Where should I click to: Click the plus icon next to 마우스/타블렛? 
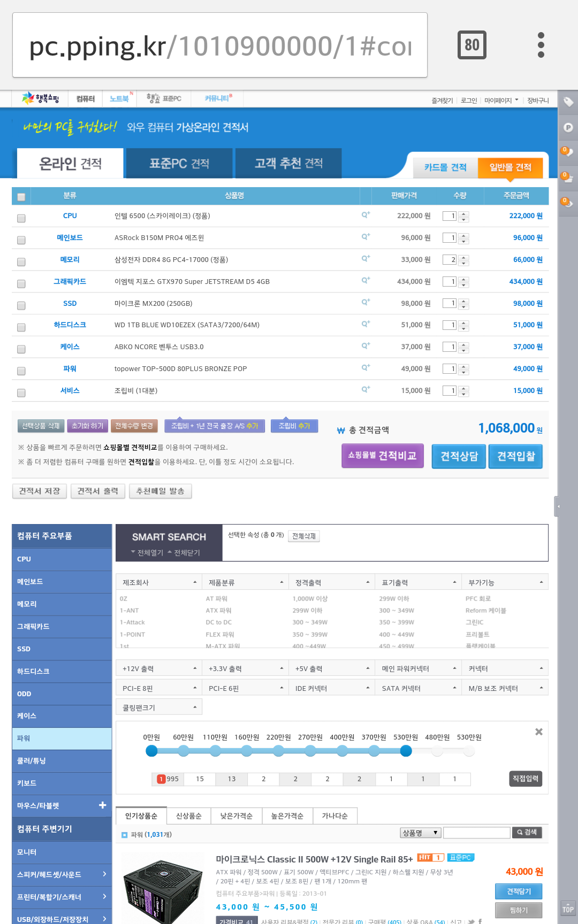pyautogui.click(x=102, y=805)
